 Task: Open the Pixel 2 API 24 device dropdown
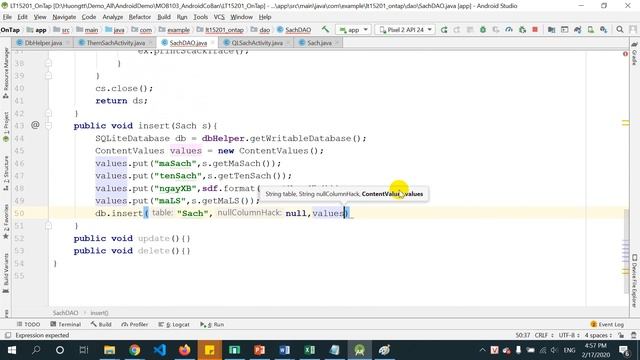click(405, 30)
